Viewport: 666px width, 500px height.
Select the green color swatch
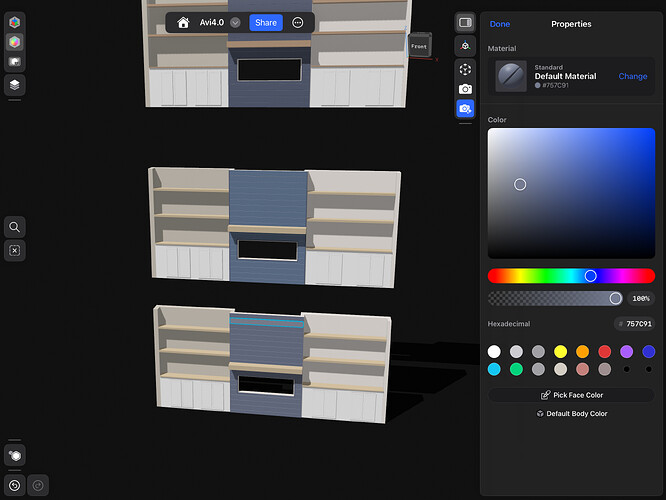coord(516,369)
